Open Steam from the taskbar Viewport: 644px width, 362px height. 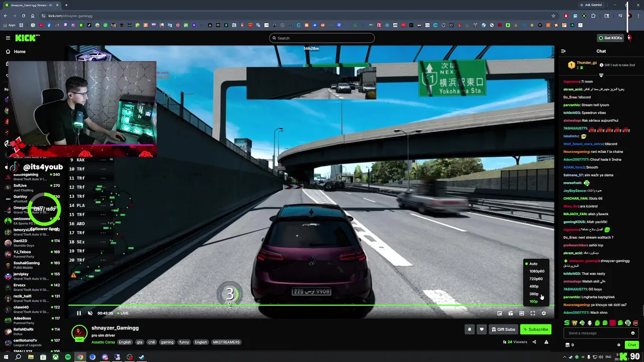(142, 357)
